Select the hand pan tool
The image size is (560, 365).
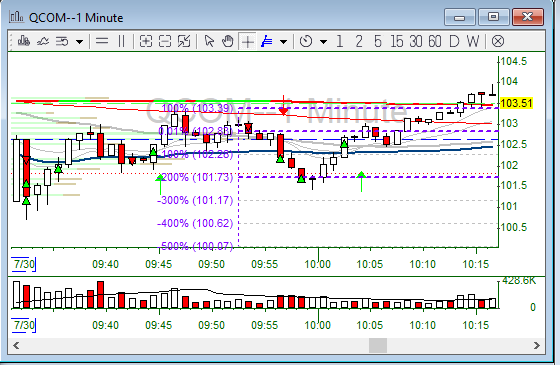(x=228, y=41)
